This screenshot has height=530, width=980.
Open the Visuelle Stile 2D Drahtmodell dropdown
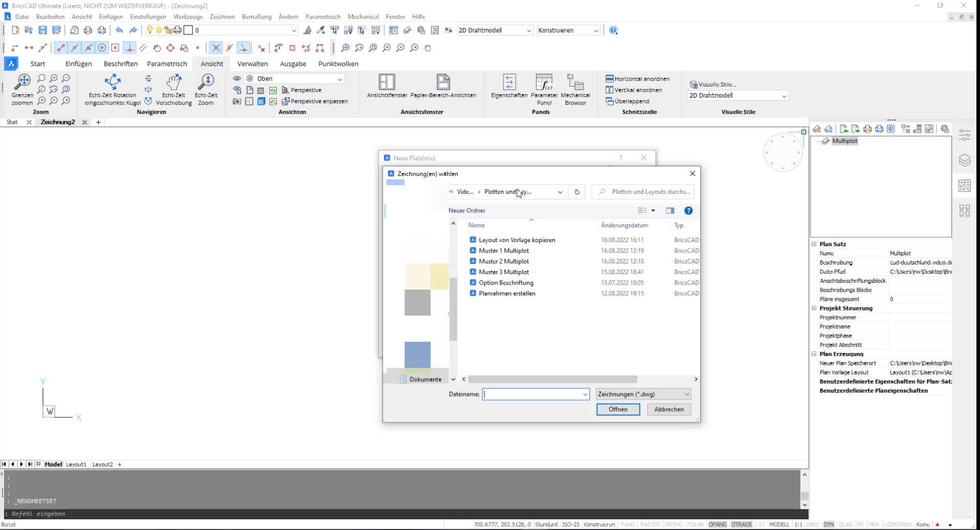click(738, 96)
